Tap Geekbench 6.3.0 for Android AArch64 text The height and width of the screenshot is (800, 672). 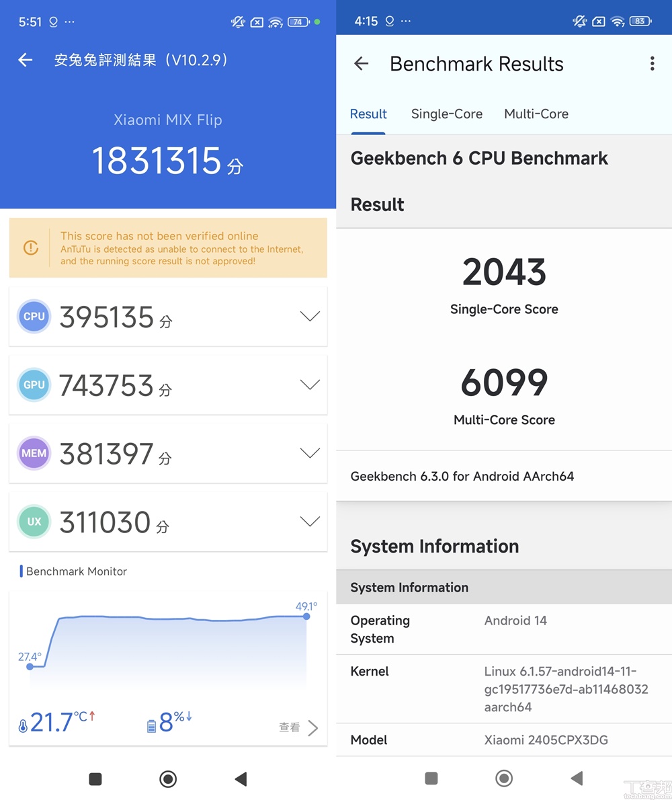(x=462, y=476)
